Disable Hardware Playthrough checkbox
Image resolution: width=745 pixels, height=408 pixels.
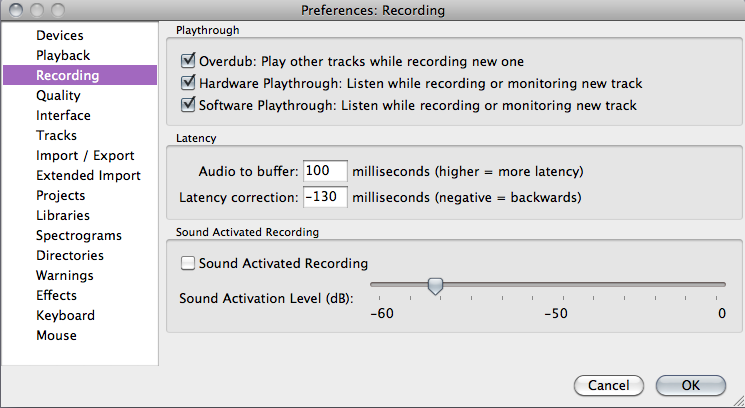tap(189, 83)
